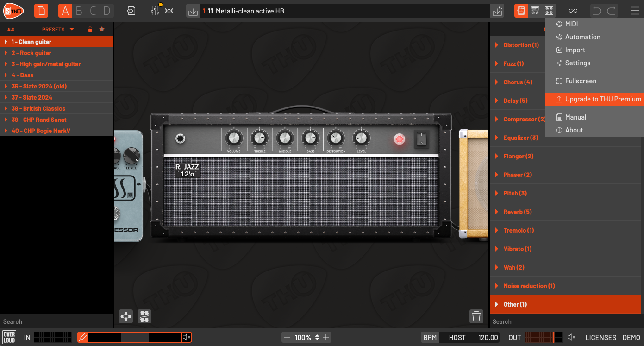The image size is (644, 346).
Task: Click the presets Search field
Action: (x=56, y=321)
